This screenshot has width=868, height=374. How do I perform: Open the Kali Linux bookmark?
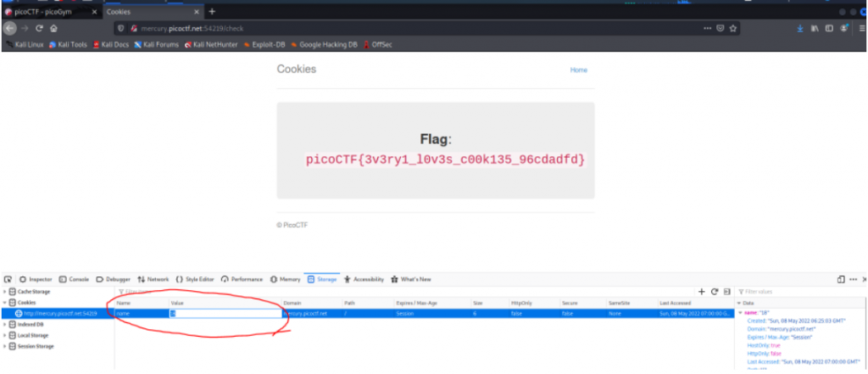25,44
